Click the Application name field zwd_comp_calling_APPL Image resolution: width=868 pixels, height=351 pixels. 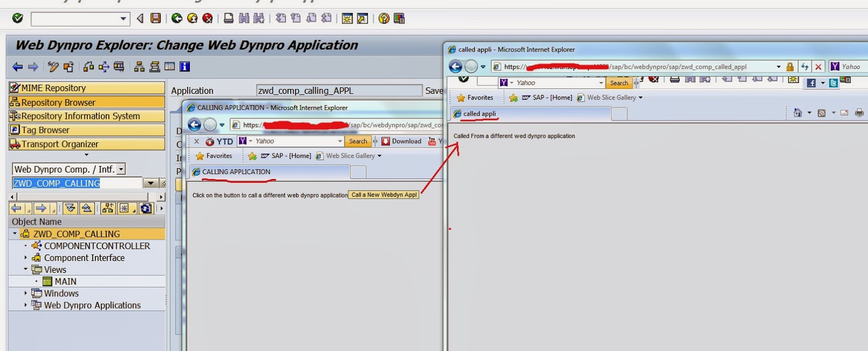tap(339, 91)
